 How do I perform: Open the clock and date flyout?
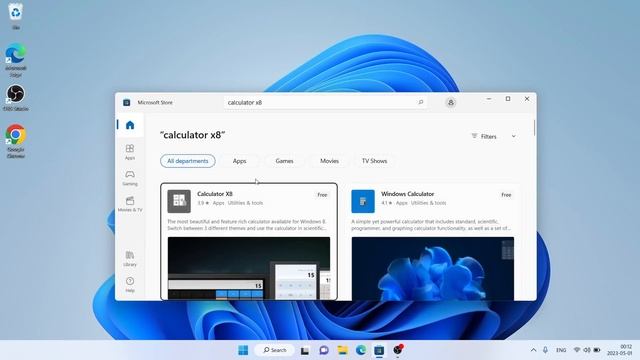coord(620,350)
